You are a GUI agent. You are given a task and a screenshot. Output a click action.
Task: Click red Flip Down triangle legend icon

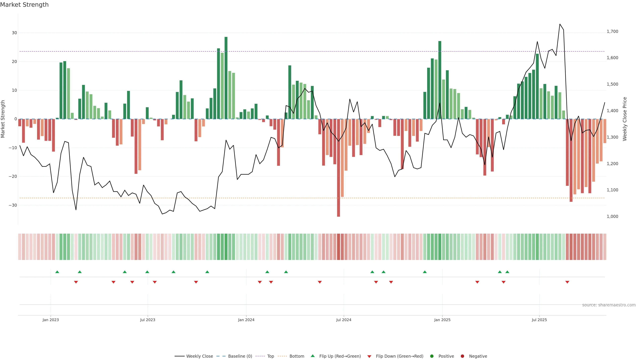click(369, 356)
